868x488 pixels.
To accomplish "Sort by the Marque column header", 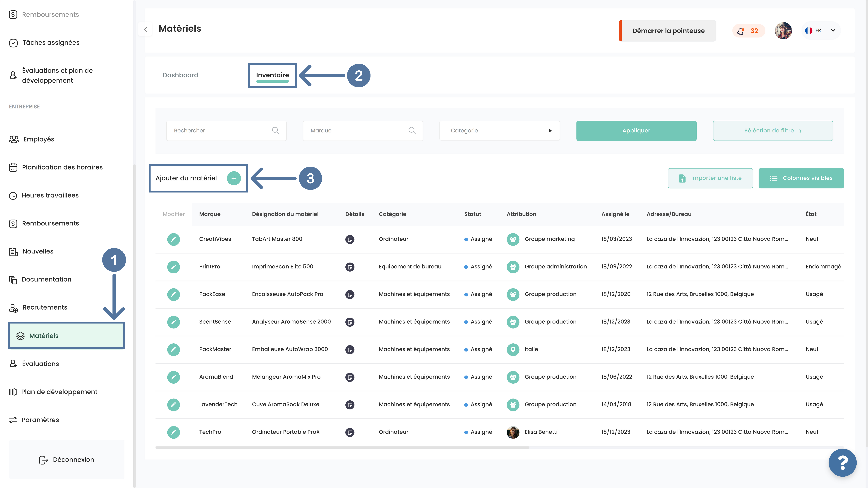I will point(210,214).
